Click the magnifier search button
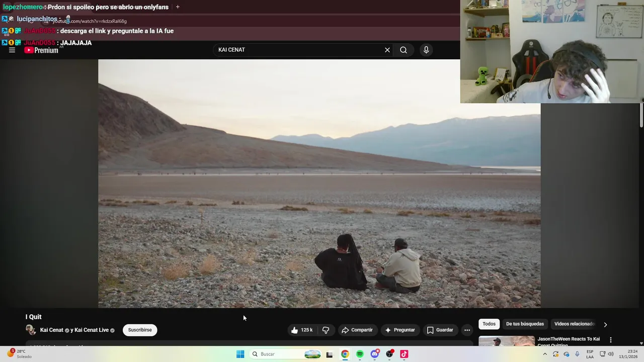The image size is (644, 362). (404, 50)
